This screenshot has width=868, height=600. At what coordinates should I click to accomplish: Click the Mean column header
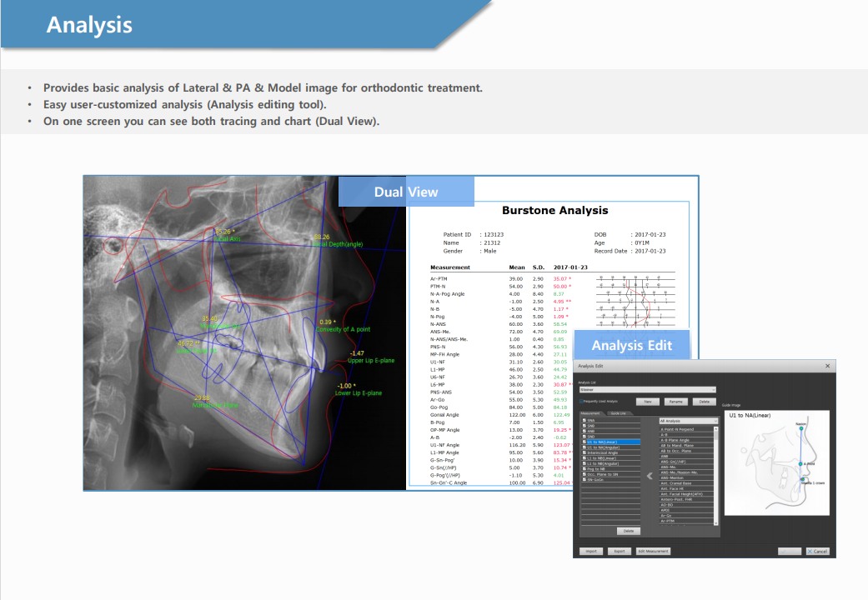[516, 267]
